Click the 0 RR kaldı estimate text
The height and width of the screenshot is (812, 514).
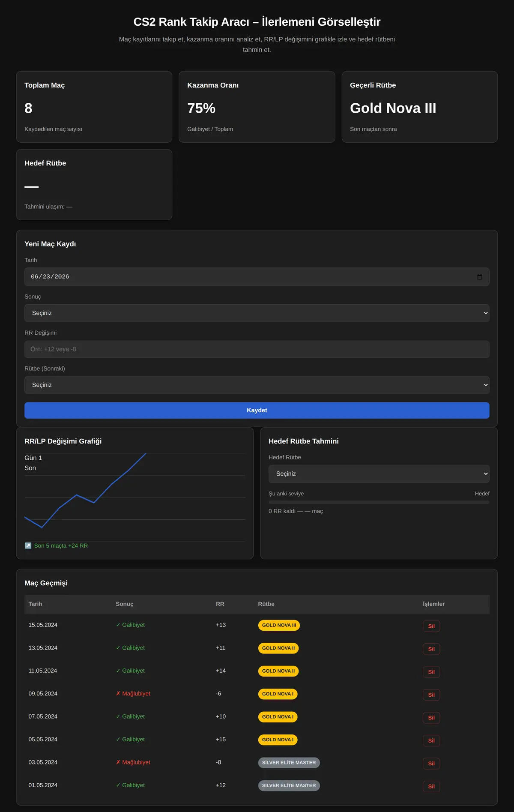click(296, 511)
